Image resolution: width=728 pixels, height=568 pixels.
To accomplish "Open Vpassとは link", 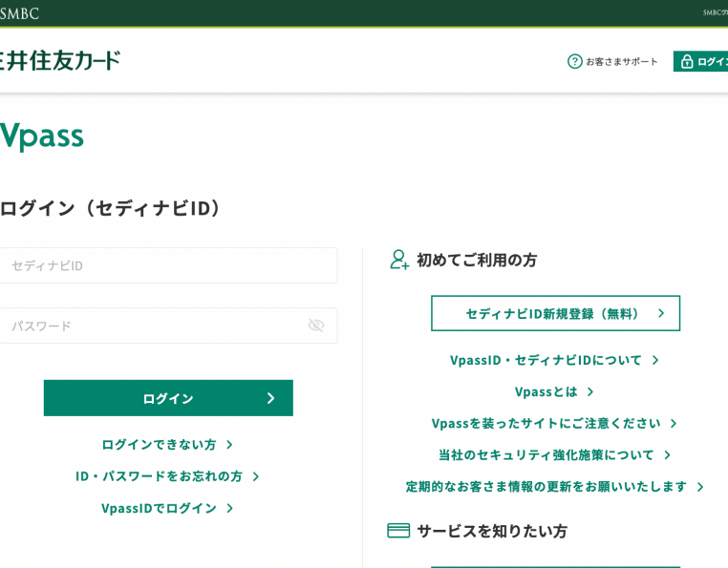I will [546, 391].
